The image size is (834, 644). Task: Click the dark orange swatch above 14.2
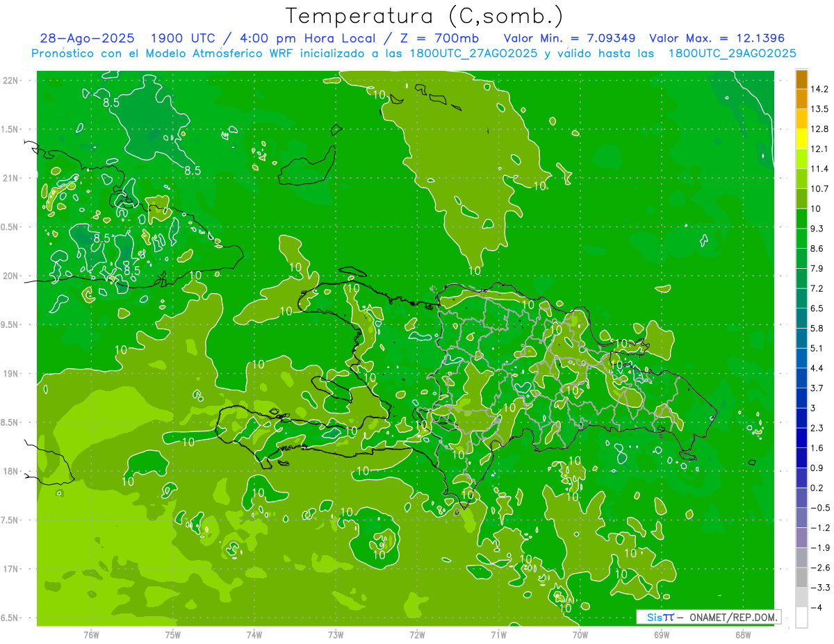(x=801, y=79)
